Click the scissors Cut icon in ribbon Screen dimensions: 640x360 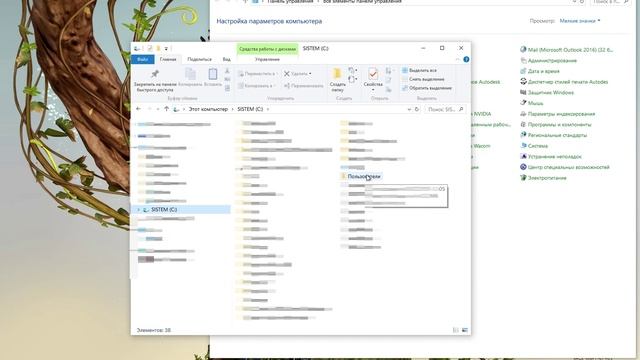pos(227,71)
